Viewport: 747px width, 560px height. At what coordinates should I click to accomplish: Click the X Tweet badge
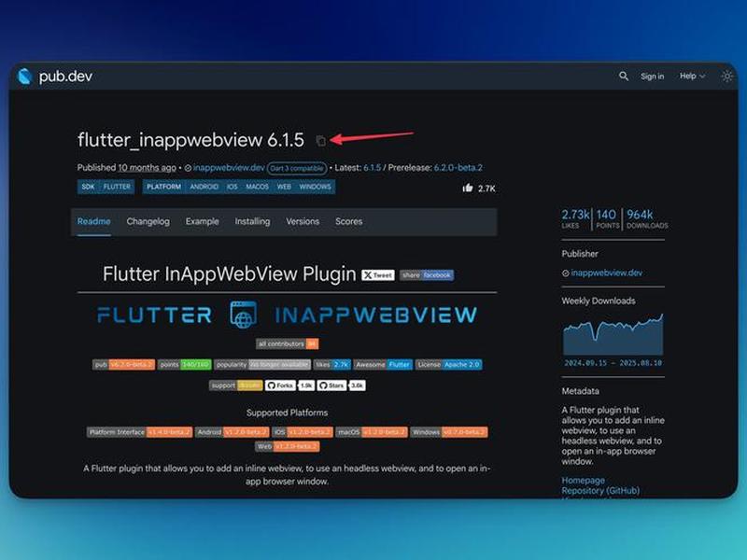coord(378,275)
